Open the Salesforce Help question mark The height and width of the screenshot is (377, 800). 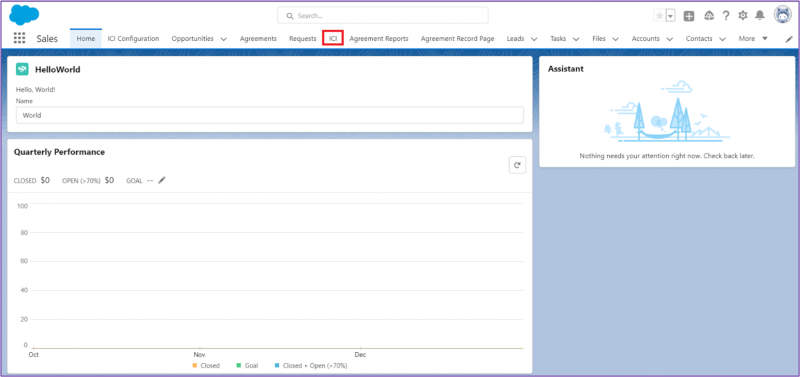[x=726, y=16]
